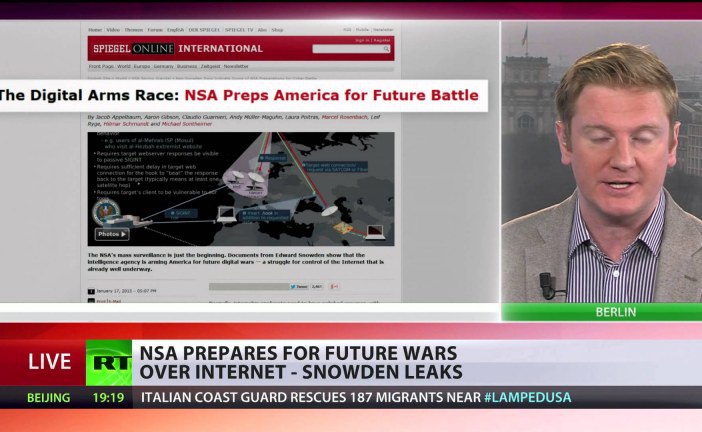
Task: Open the DER SPIEGEL menu item
Action: pos(204,30)
